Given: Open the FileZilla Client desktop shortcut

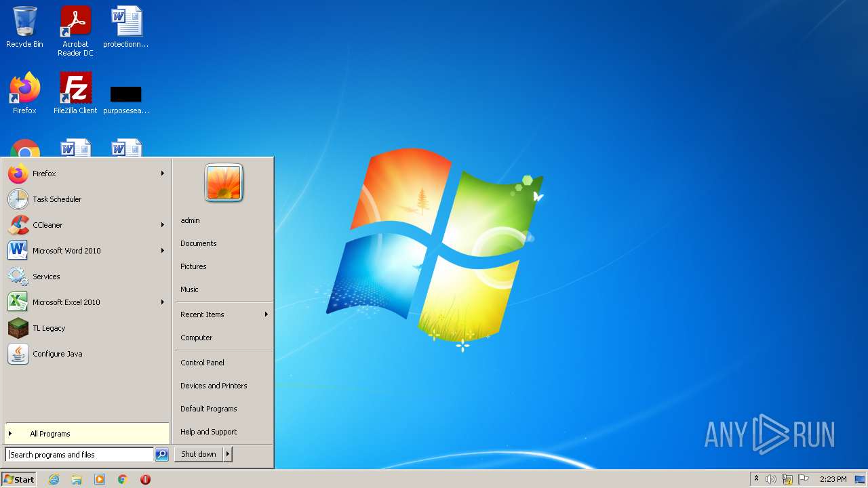Looking at the screenshot, I should (x=75, y=94).
